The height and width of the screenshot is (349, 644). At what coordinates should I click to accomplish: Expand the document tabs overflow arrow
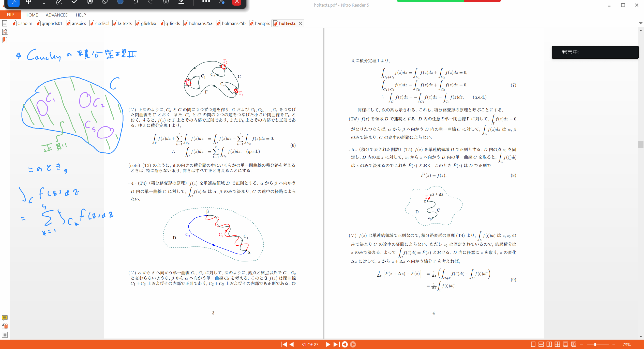point(640,23)
